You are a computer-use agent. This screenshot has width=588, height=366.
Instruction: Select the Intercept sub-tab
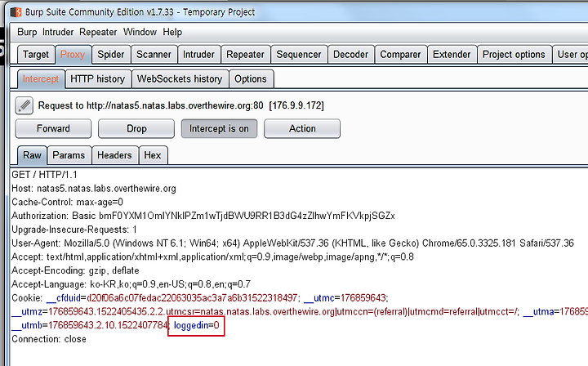coord(41,79)
